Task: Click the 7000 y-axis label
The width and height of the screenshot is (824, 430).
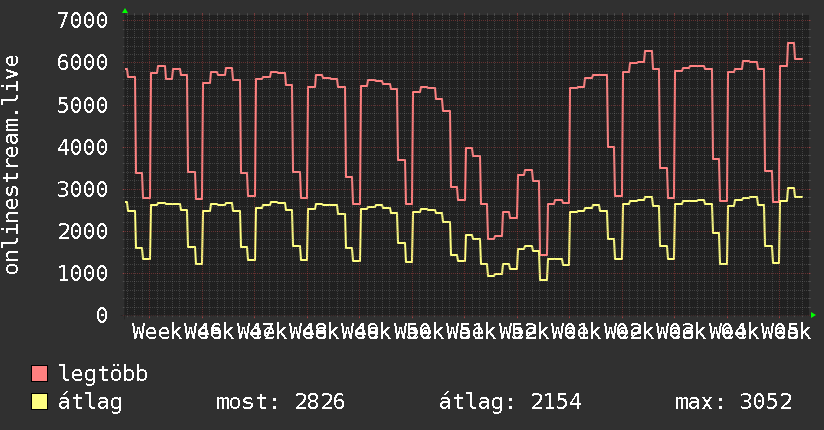Action: tap(83, 21)
